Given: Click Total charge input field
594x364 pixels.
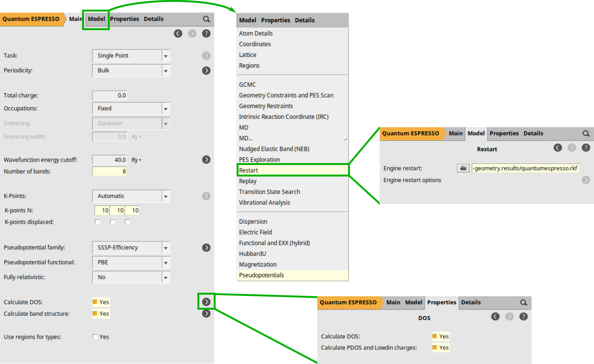Looking at the screenshot, I should click(x=109, y=95).
